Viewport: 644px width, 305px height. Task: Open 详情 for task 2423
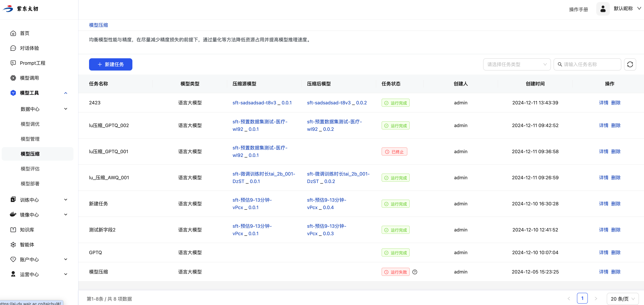pyautogui.click(x=603, y=103)
